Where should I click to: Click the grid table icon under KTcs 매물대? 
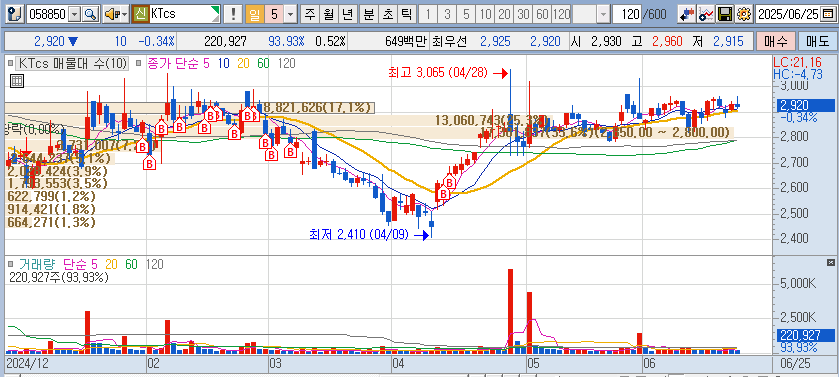(x=17, y=81)
